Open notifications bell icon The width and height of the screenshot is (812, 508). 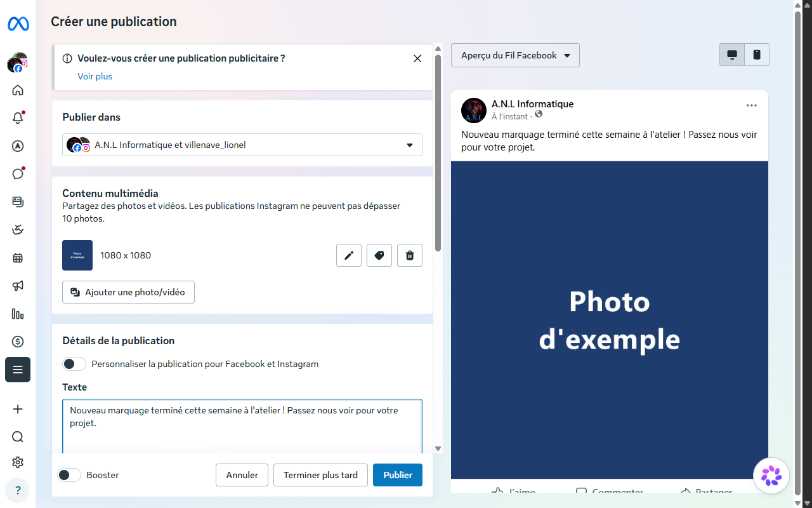click(x=18, y=118)
